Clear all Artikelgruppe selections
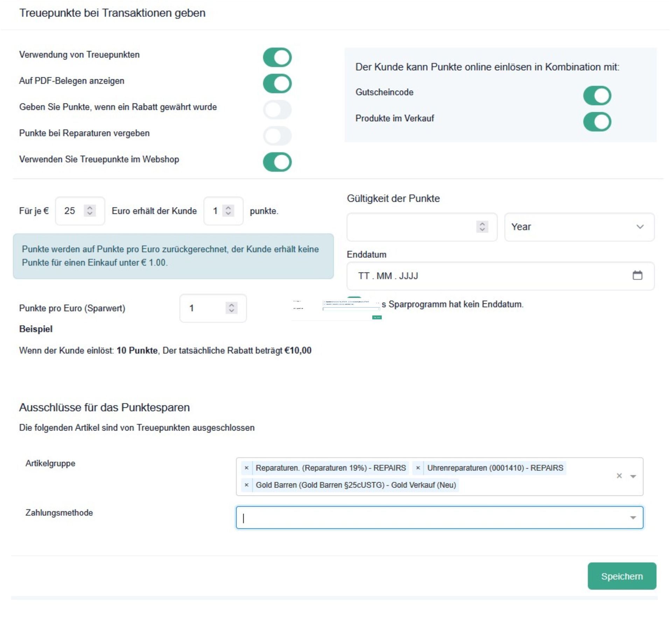 (x=619, y=476)
